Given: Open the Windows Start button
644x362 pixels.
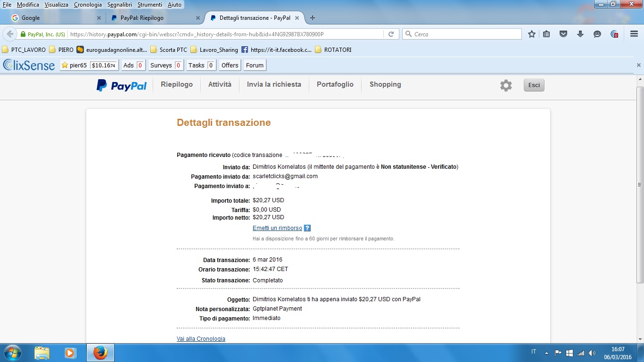Looking at the screenshot, I should [12, 353].
